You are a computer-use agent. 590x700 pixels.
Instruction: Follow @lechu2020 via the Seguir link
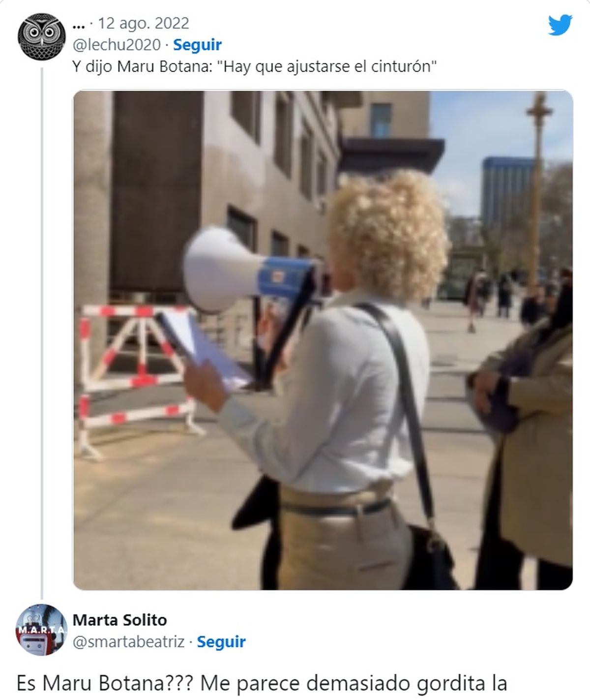coord(197,45)
